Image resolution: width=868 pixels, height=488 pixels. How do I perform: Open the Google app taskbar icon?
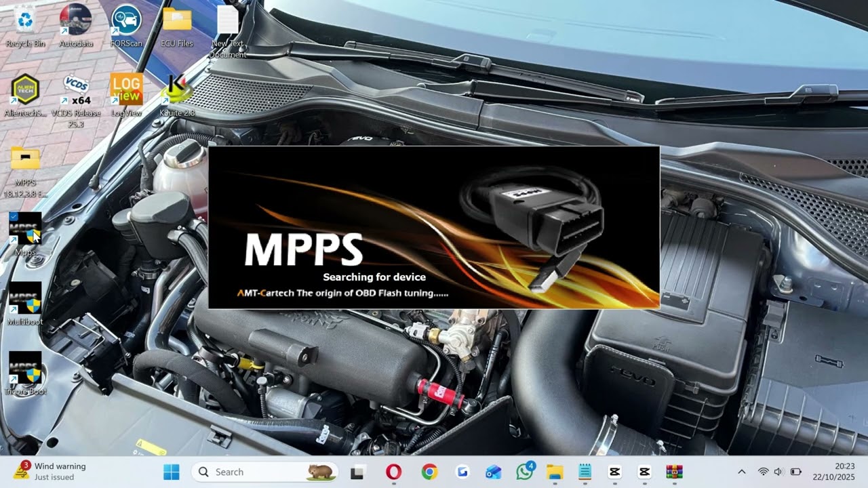pos(462,472)
